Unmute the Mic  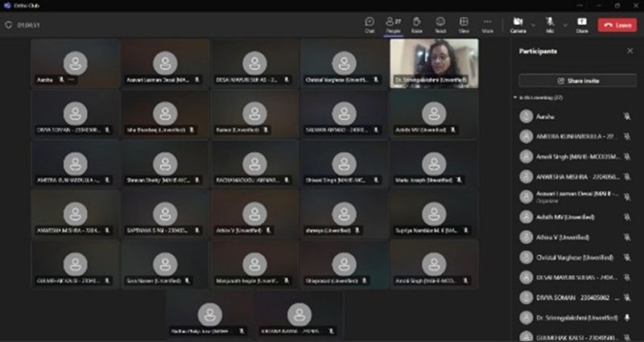coord(550,23)
